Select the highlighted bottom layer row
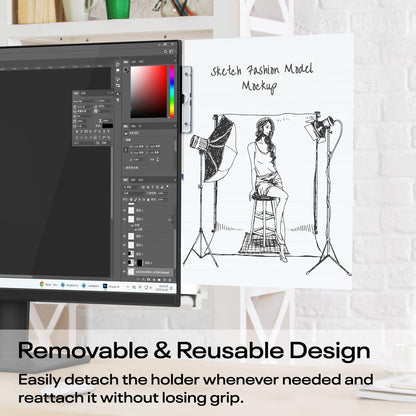Image resolution: width=416 pixels, height=416 pixels. (150, 272)
